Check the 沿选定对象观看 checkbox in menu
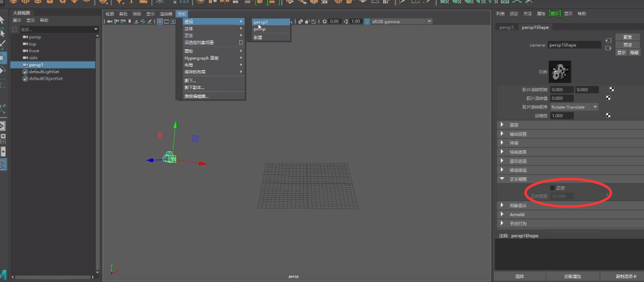The width and height of the screenshot is (644, 282). 241,42
